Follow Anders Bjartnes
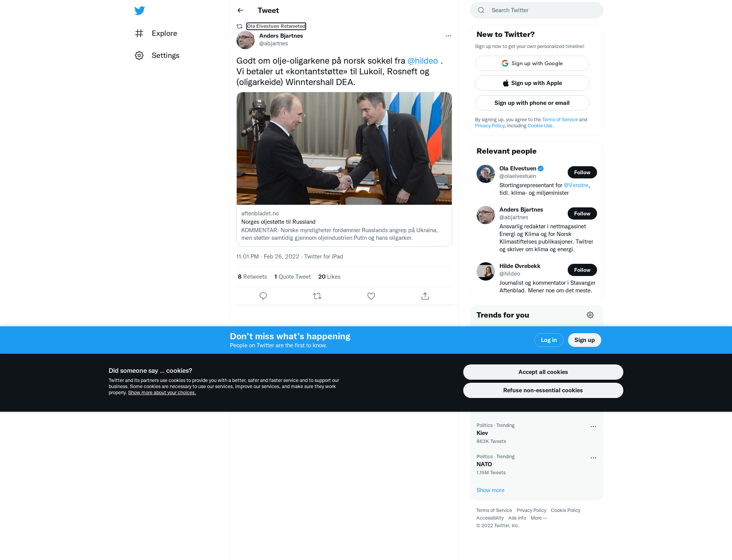732x560 pixels. pos(582,213)
